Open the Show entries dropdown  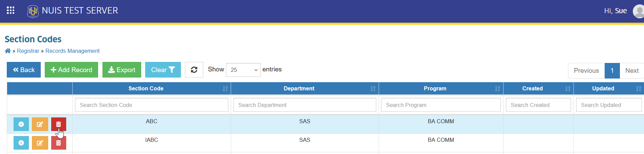pos(243,70)
